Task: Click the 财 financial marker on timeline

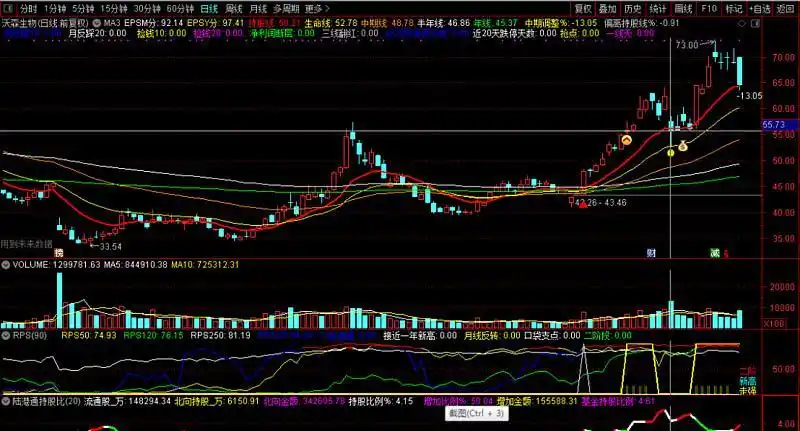Action: [x=651, y=252]
